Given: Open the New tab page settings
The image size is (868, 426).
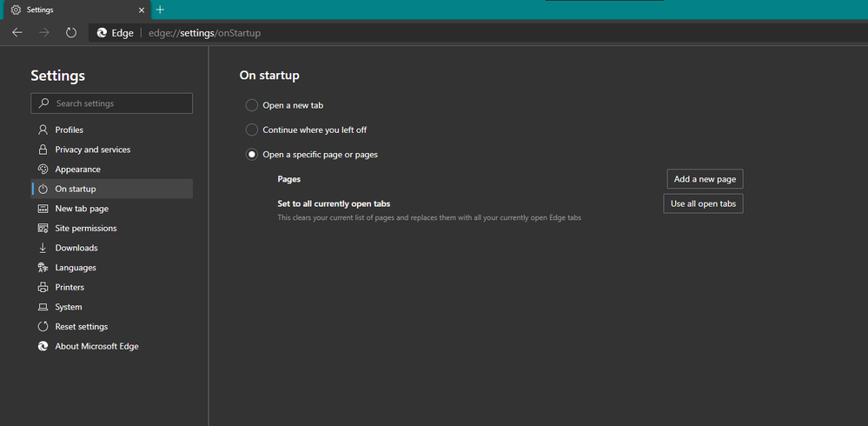Looking at the screenshot, I should (112, 209).
